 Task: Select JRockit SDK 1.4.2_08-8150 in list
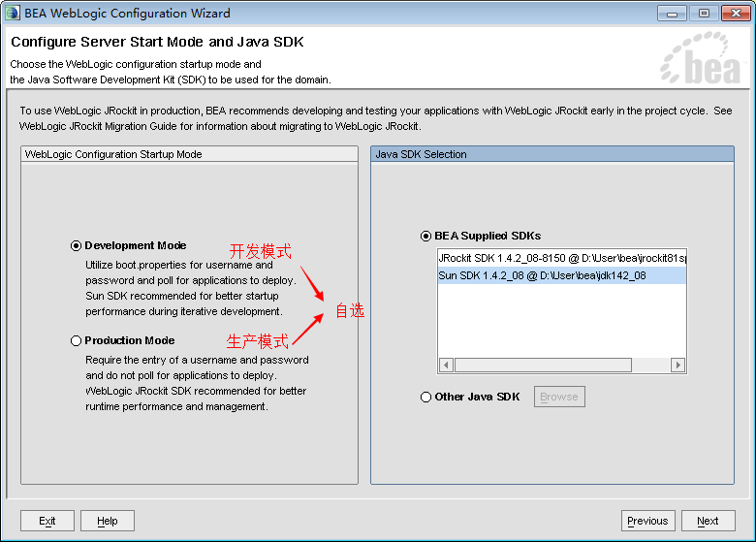[560, 259]
